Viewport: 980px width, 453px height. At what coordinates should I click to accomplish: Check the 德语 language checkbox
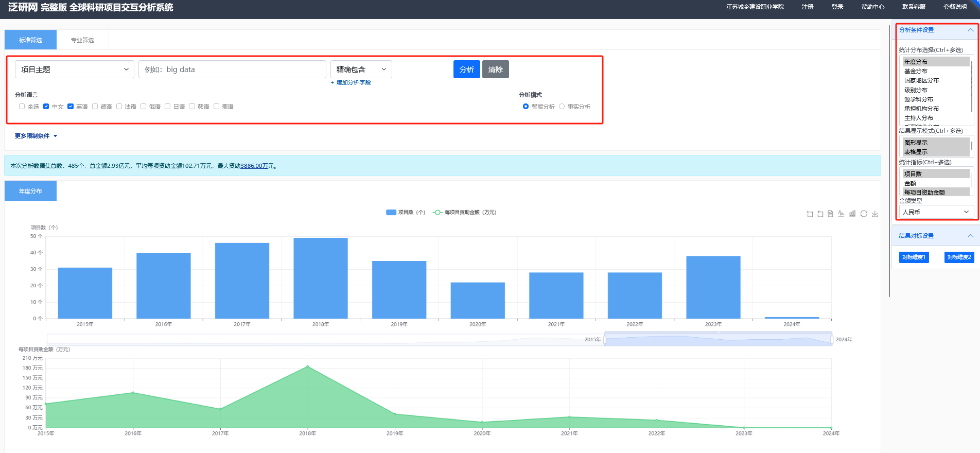(x=95, y=107)
